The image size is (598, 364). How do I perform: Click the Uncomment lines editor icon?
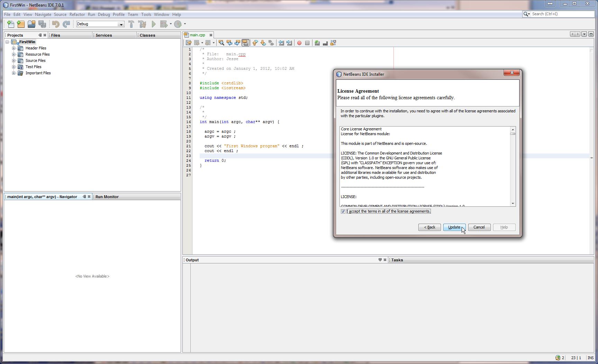coord(325,43)
